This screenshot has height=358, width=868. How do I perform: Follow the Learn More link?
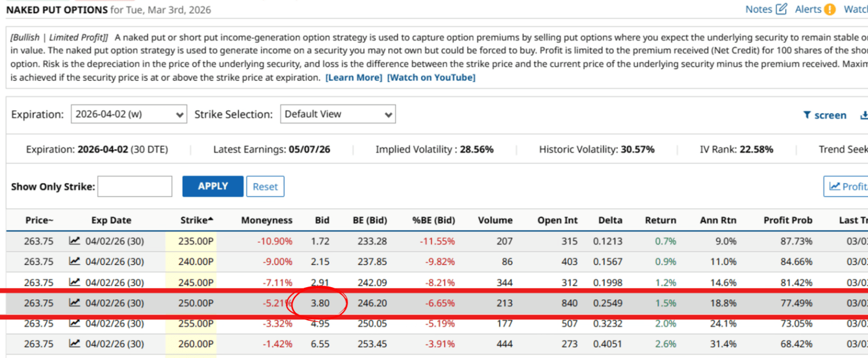click(x=353, y=78)
